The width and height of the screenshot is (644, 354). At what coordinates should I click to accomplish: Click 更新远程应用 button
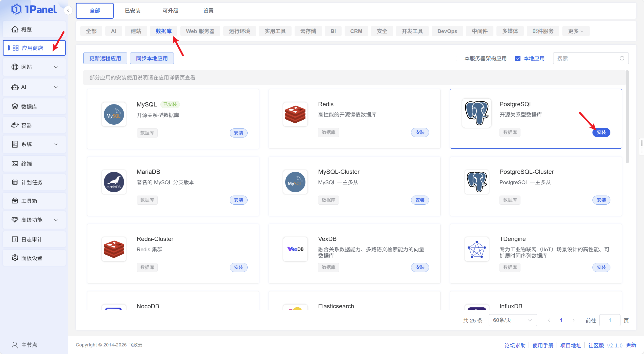click(105, 59)
